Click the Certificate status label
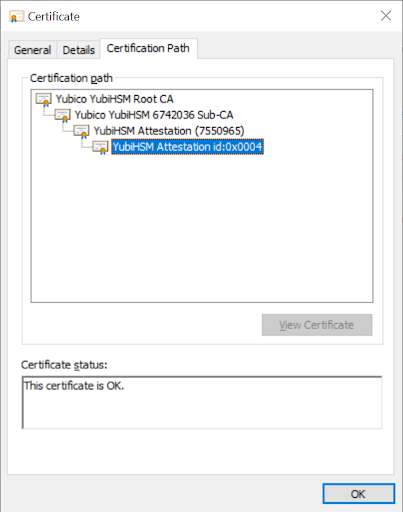 [x=64, y=365]
